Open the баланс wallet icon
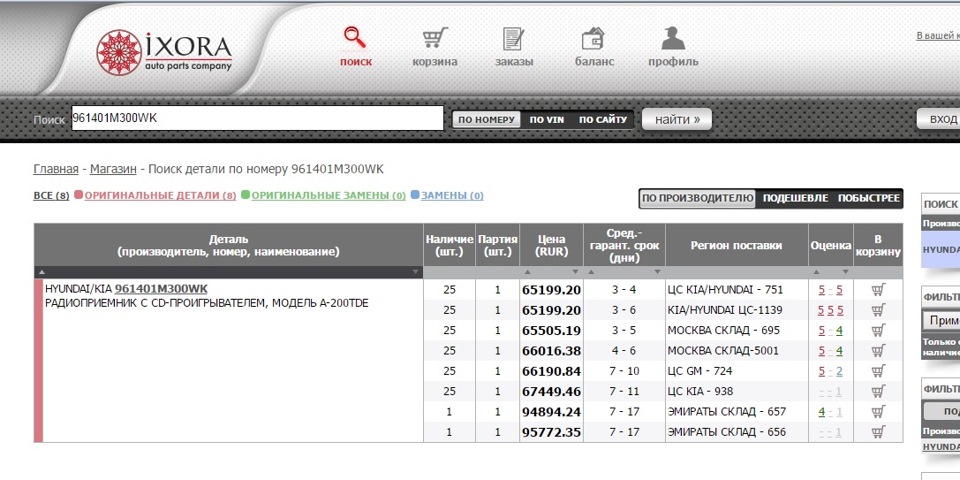 pyautogui.click(x=593, y=39)
